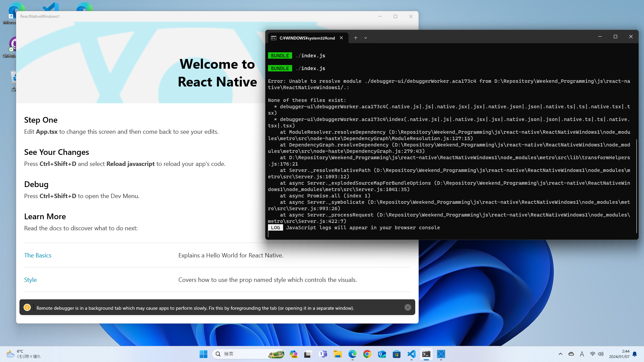Open Microsoft Edge from the taskbar

click(x=353, y=354)
